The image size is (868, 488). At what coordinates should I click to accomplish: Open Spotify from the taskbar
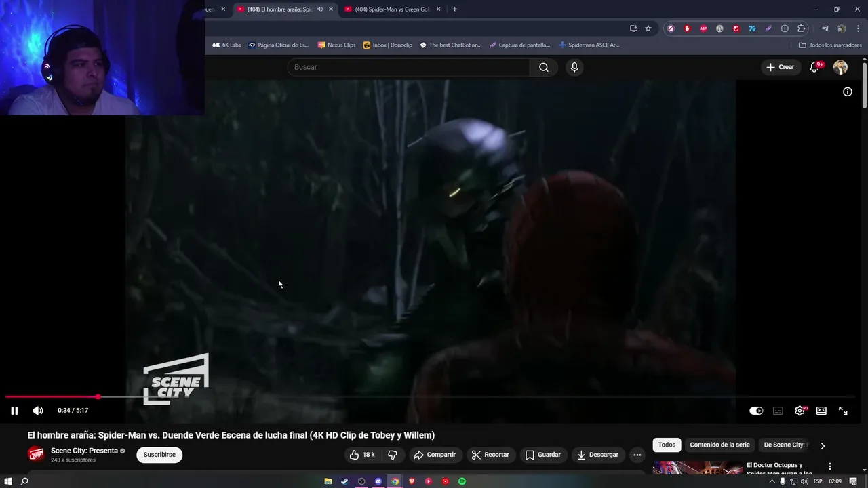pos(462,481)
